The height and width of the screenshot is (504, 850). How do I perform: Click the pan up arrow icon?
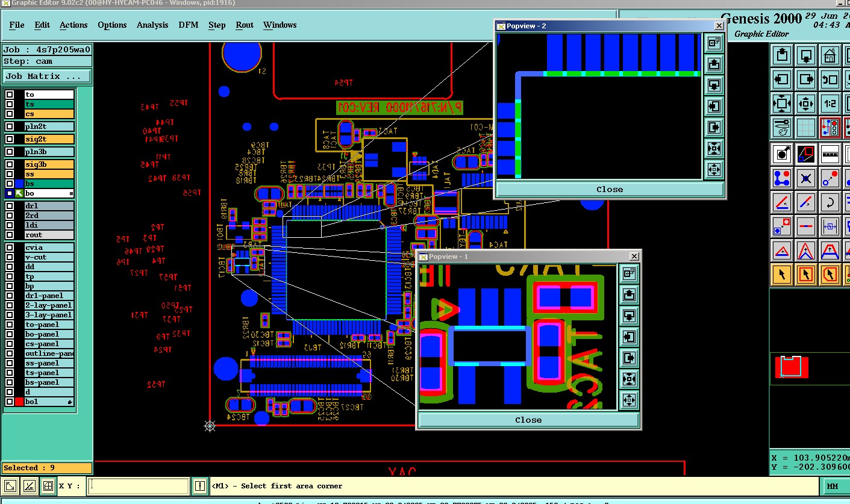point(782,55)
